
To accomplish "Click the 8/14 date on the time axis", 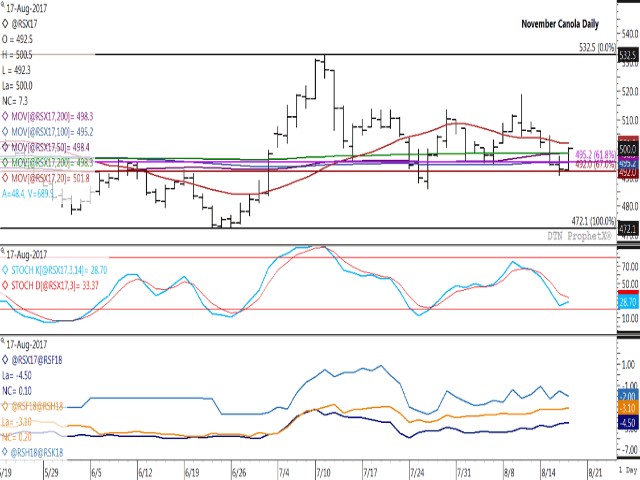I will (x=549, y=473).
